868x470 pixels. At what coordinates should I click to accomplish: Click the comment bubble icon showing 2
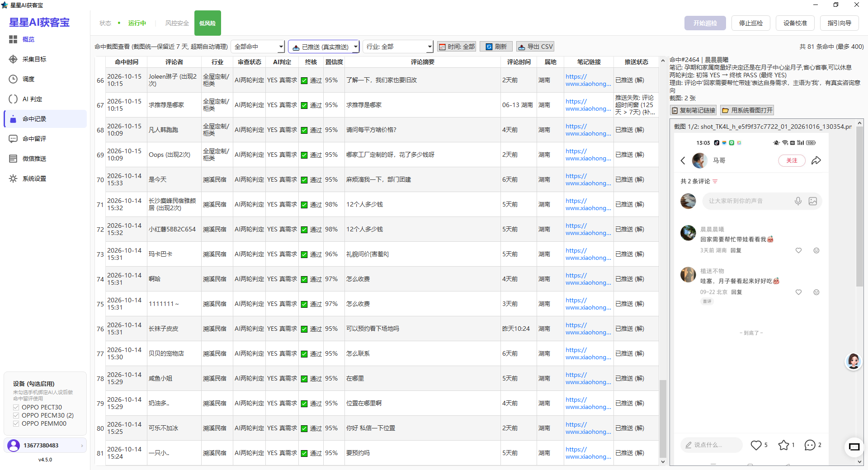pyautogui.click(x=810, y=445)
